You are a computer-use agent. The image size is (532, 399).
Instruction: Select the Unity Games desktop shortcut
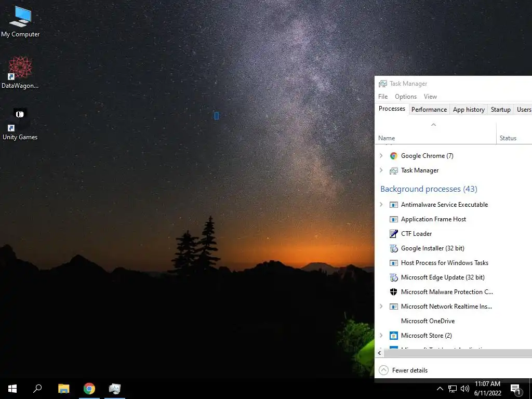(x=20, y=124)
